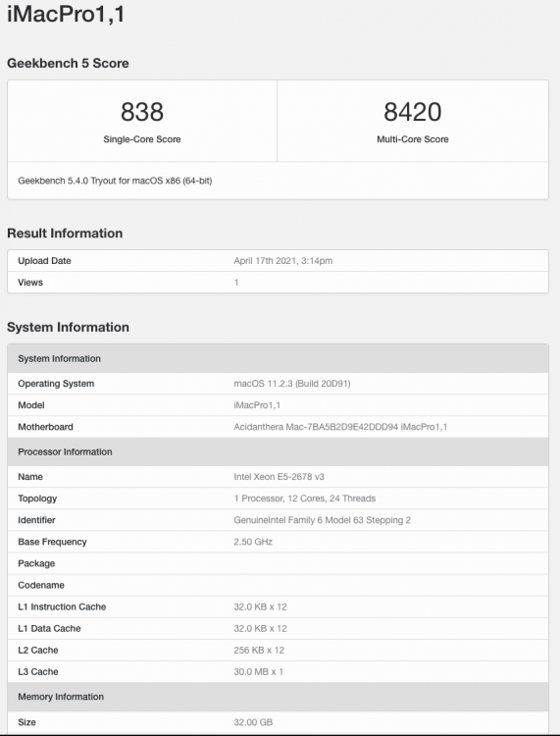
Task: Select the Geekbench 5 Score heading
Action: point(68,63)
